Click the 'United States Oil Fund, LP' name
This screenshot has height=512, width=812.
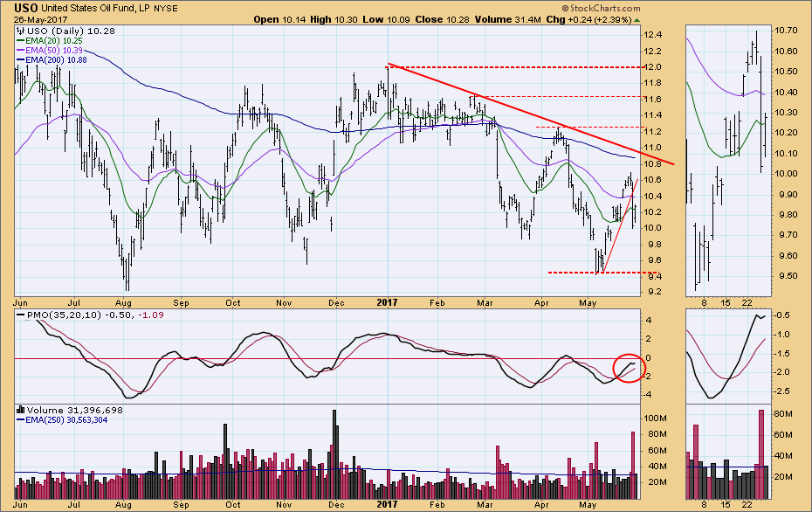tap(95, 9)
